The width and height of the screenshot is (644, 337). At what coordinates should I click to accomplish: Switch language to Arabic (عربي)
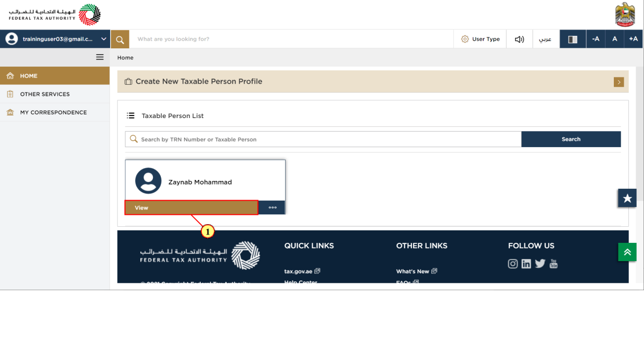click(x=545, y=39)
